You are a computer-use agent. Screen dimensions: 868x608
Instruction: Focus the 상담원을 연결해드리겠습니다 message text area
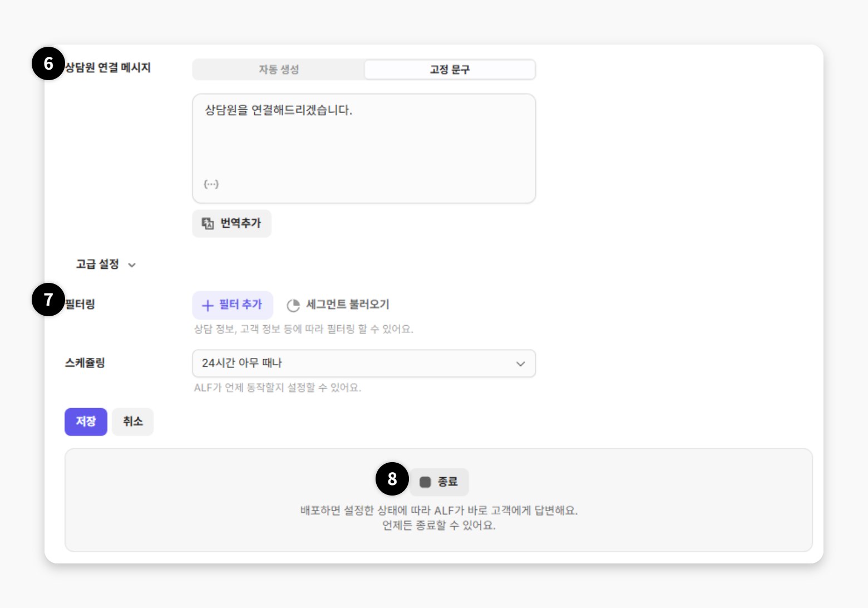[x=364, y=145]
